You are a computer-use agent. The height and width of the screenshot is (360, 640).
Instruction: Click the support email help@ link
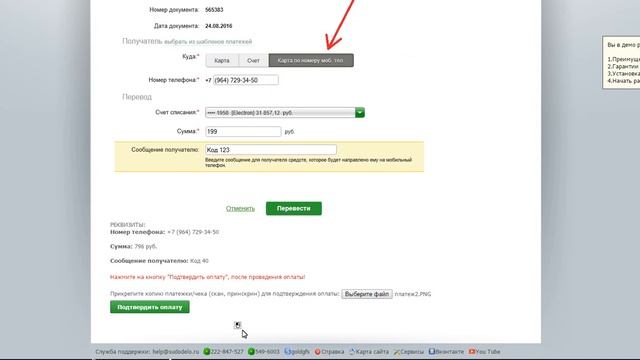click(x=176, y=351)
